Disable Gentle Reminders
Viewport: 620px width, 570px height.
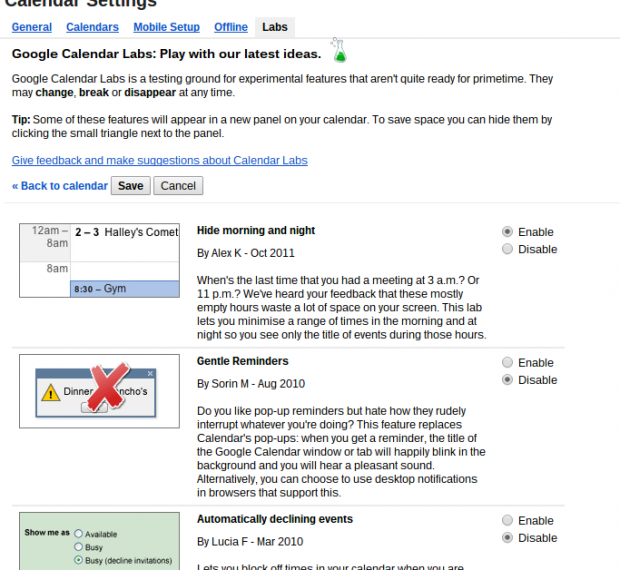pos(507,380)
